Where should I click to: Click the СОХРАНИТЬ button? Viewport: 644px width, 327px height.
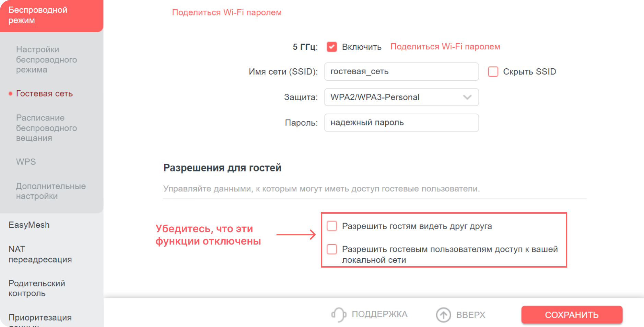(572, 315)
